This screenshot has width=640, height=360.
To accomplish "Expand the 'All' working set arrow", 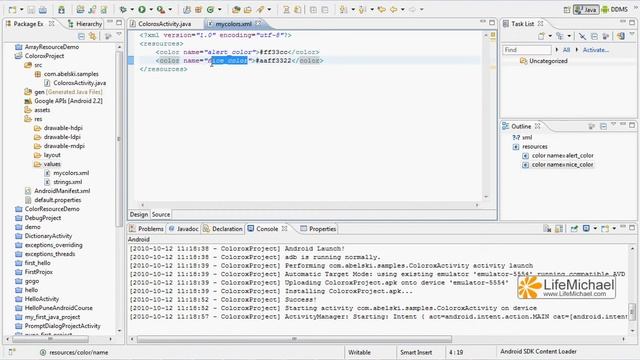I will pyautogui.click(x=556, y=50).
